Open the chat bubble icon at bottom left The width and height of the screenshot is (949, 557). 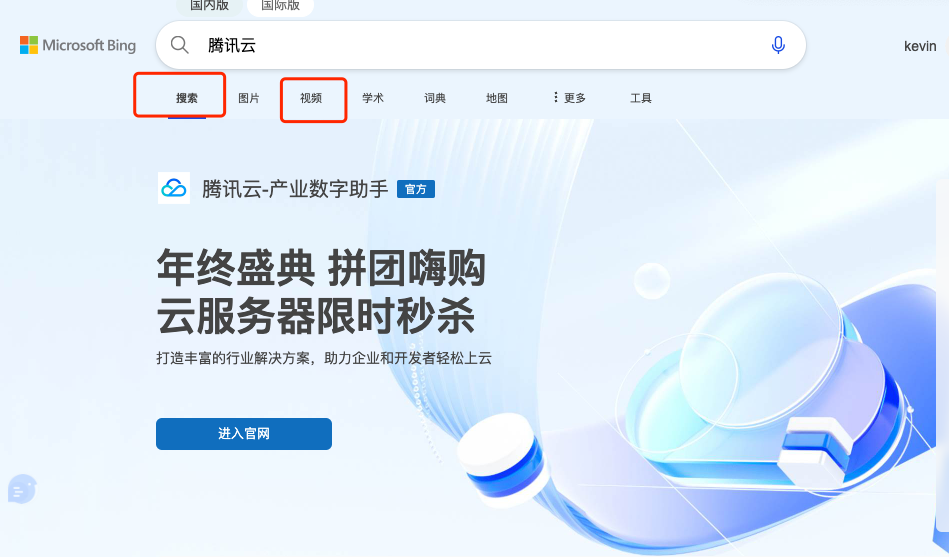[x=22, y=489]
